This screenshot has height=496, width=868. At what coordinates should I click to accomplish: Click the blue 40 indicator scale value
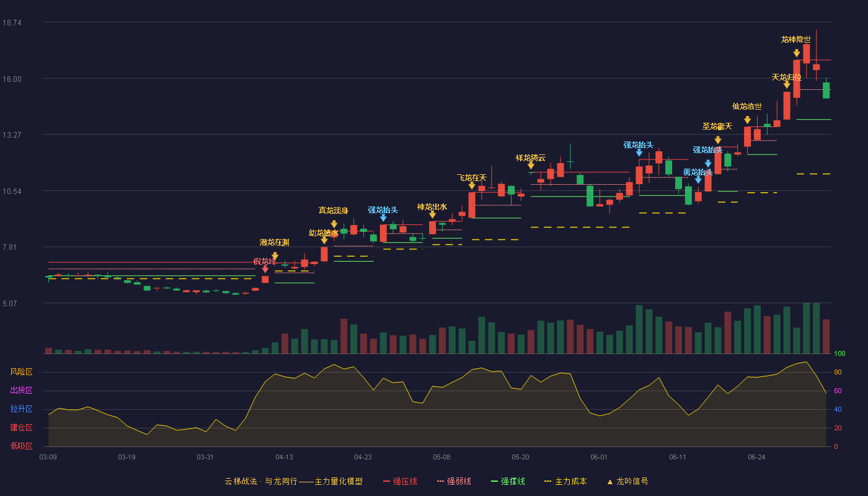point(838,409)
